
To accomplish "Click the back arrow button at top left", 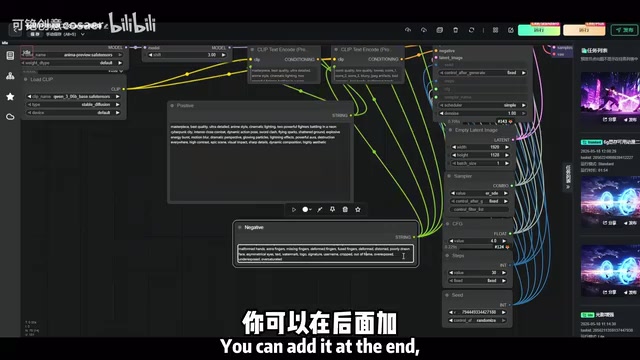I will pyautogui.click(x=15, y=30).
